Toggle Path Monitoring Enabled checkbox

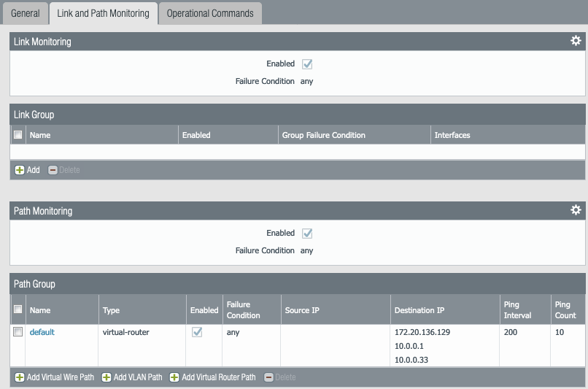coord(307,234)
